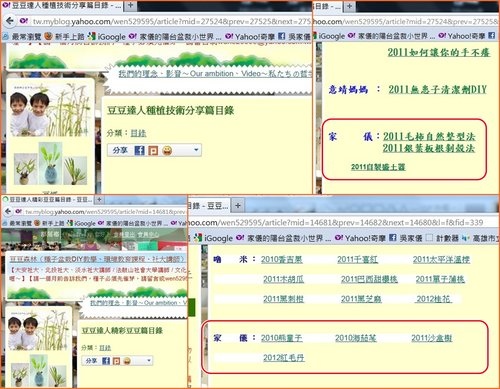Open iGoogle bookmark above 2011如何讓你的手不癢
The height and width of the screenshot is (389, 500).
pos(329,36)
